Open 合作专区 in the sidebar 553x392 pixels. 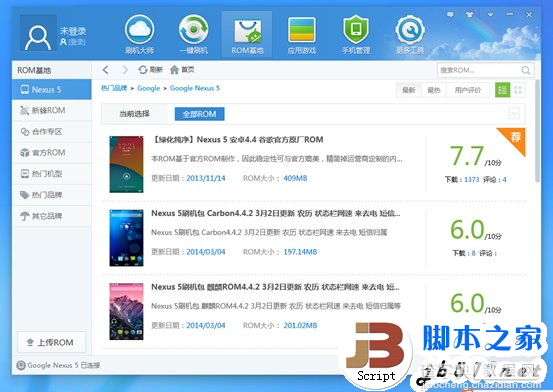pos(51,132)
